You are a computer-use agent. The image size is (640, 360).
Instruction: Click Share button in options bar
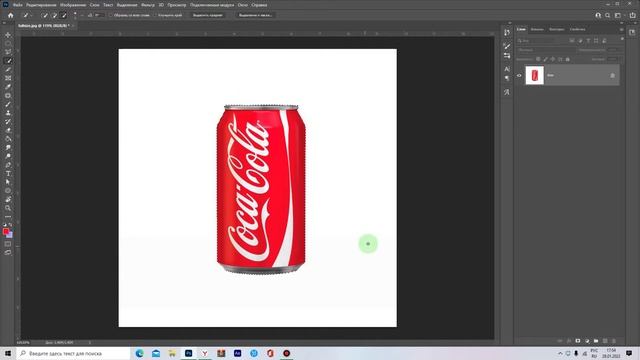pos(633,15)
